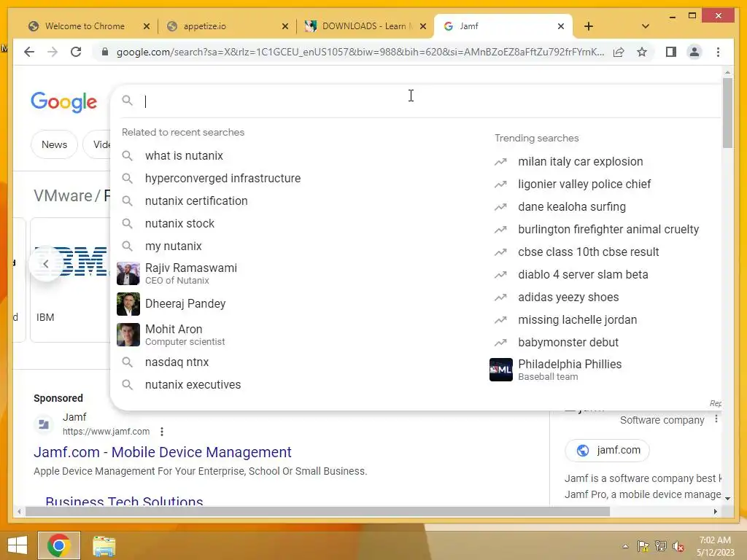
Task: Show hidden system tray icons
Action: pyautogui.click(x=625, y=546)
